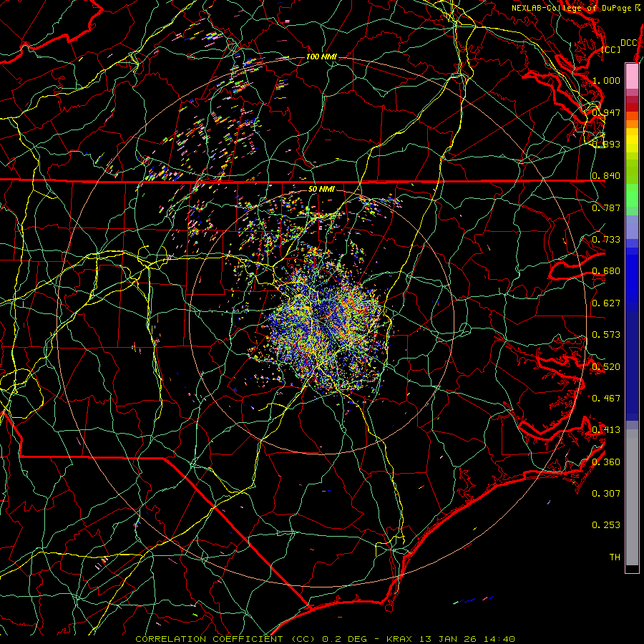Select the 0.840 scale value
Image resolution: width=644 pixels, height=644 pixels.
(606, 176)
